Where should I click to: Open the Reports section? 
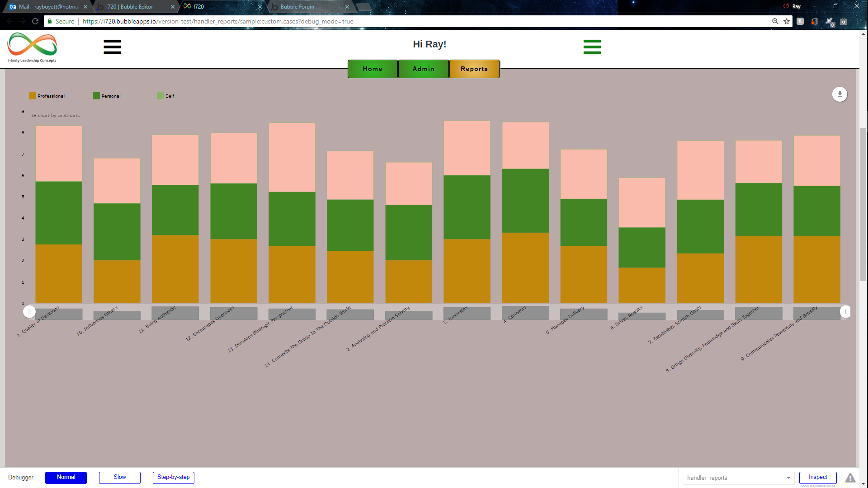tap(474, 69)
